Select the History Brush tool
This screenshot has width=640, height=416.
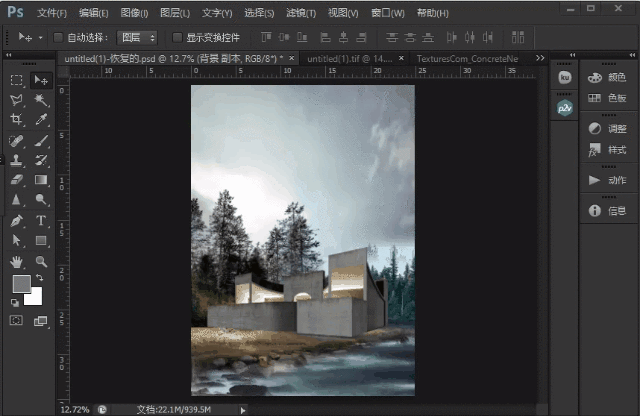point(41,160)
